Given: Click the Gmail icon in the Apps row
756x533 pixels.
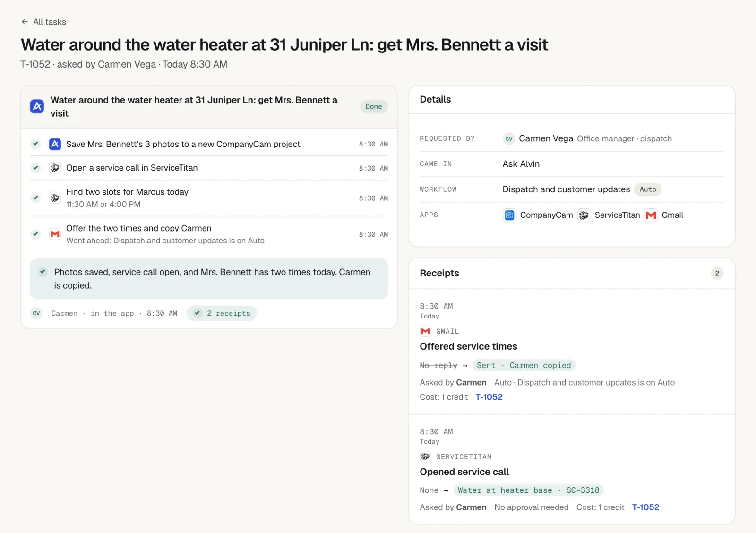Looking at the screenshot, I should pyautogui.click(x=651, y=215).
